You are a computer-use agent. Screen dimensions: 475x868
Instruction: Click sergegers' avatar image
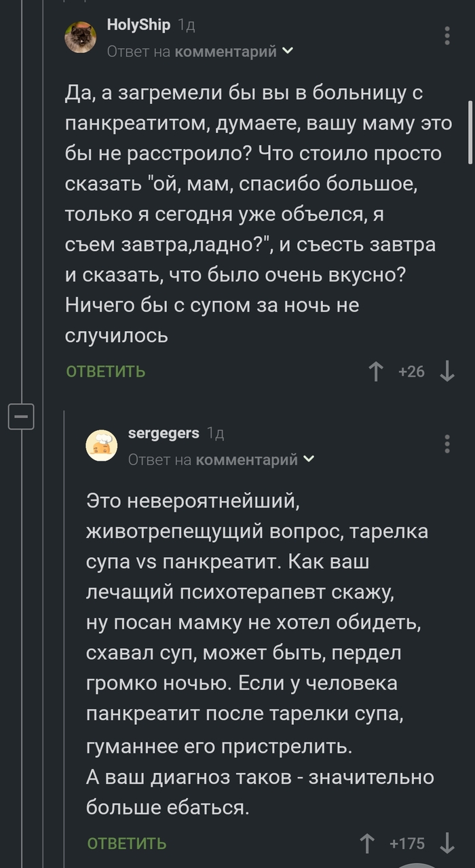click(x=102, y=445)
